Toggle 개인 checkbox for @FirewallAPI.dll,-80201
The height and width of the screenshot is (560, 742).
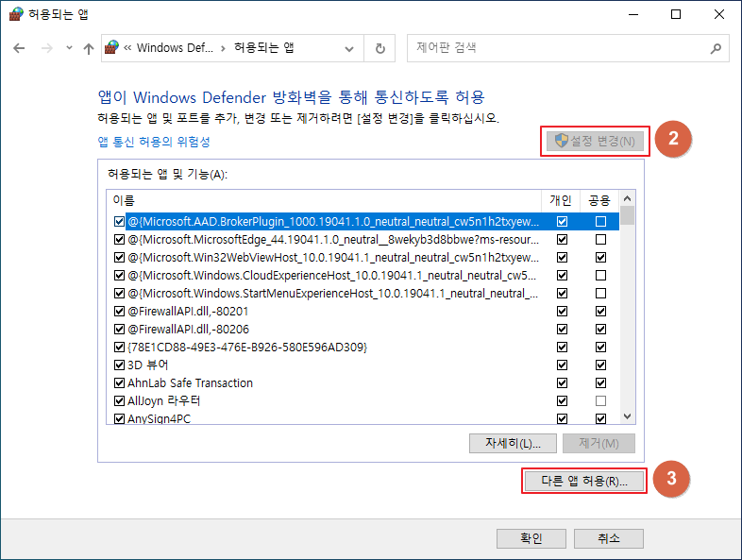tap(563, 312)
